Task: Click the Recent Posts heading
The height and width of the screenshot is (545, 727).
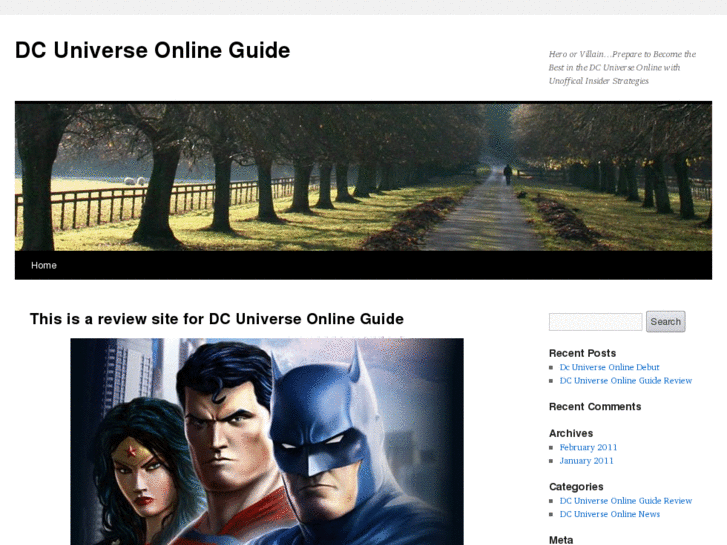Action: 582,353
